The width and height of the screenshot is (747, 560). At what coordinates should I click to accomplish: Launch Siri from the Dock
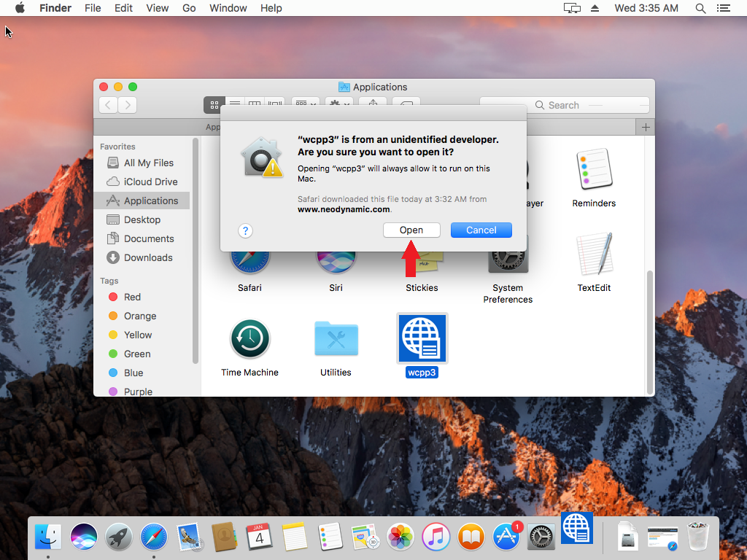click(83, 537)
